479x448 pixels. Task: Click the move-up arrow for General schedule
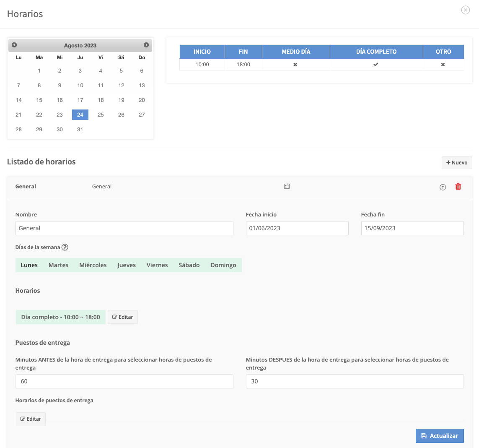tap(443, 187)
